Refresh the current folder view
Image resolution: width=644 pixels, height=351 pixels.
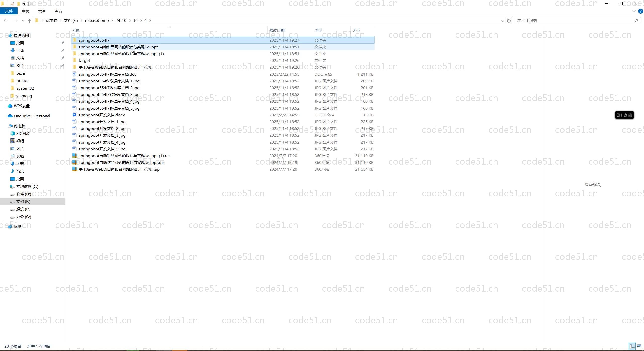coord(509,21)
